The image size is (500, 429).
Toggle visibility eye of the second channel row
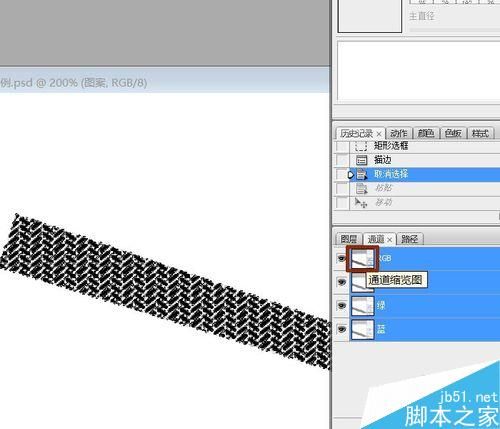(x=341, y=282)
